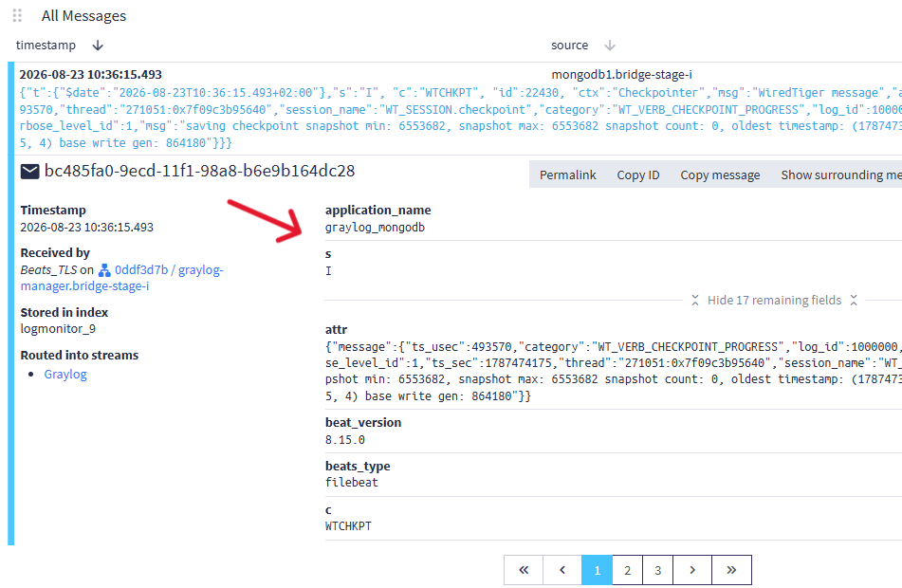Click the value I under the s field
The image size is (902, 588).
[x=328, y=271]
